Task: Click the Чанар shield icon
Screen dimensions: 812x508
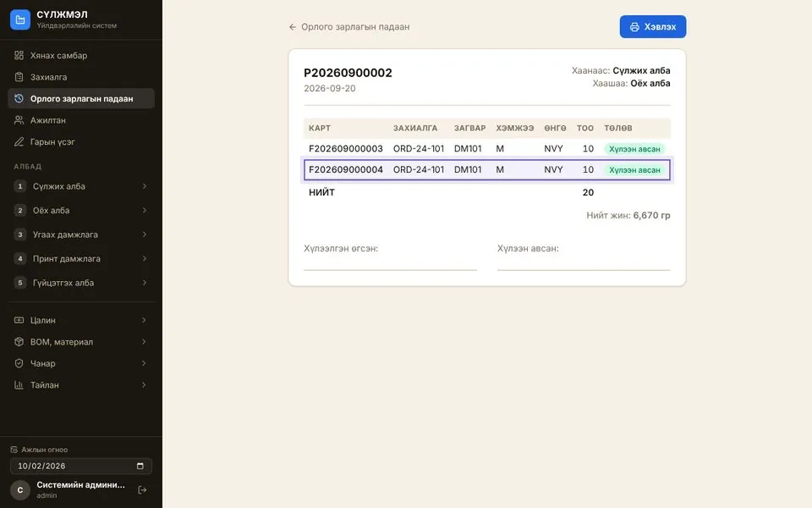Action: coord(19,363)
